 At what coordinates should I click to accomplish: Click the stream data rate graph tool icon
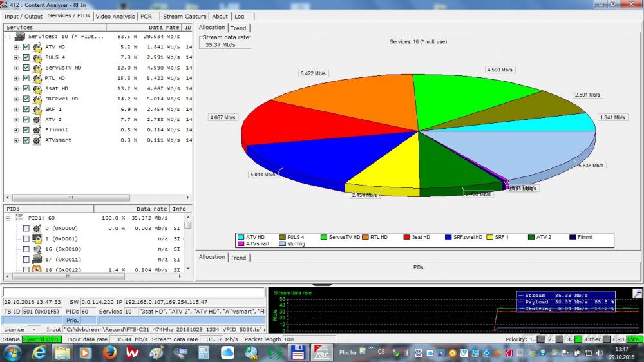pos(637,293)
